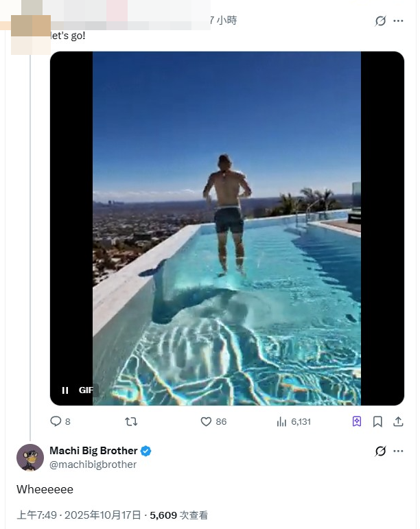Viewport: 420px width, 529px height.
Task: Click the October 17, 2025 timestamp
Action: click(80, 515)
